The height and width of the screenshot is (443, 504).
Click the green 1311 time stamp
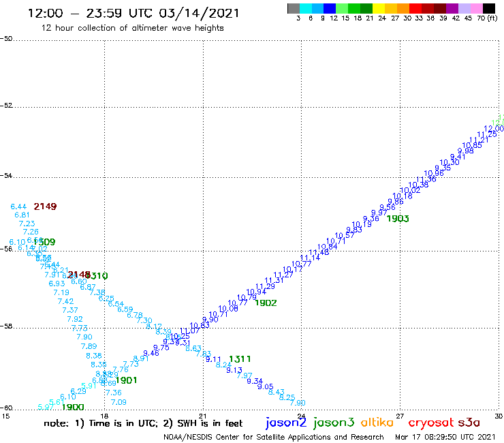(x=240, y=358)
